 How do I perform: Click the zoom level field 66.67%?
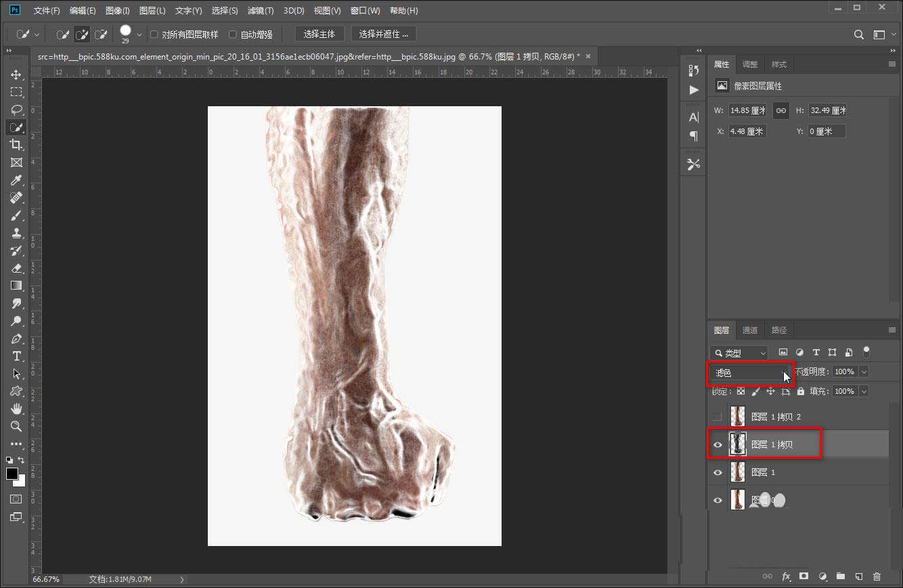pyautogui.click(x=46, y=580)
